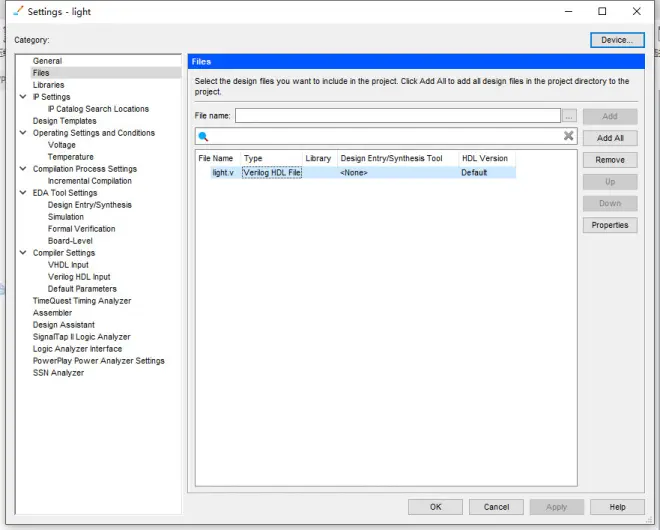
Task: Select PowerPlay Power Analyzer Settings
Action: (x=98, y=361)
